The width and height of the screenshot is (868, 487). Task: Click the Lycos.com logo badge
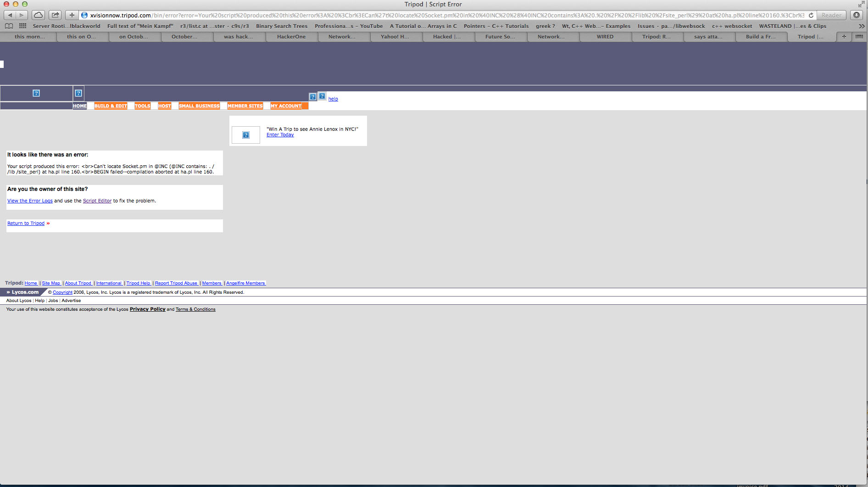23,292
